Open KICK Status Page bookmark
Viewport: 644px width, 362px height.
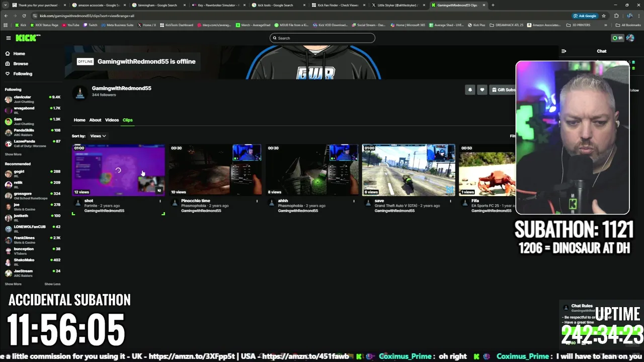coord(44,25)
